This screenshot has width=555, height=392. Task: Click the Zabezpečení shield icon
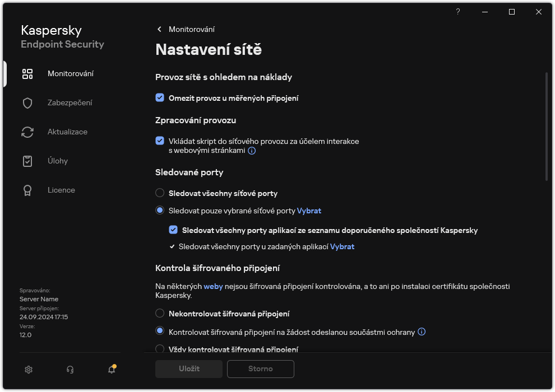pyautogui.click(x=27, y=103)
